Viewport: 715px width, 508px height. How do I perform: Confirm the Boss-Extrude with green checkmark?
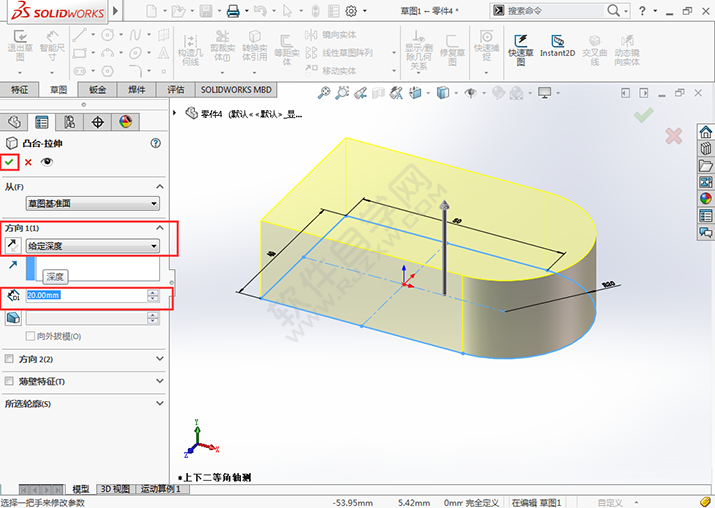click(9, 162)
